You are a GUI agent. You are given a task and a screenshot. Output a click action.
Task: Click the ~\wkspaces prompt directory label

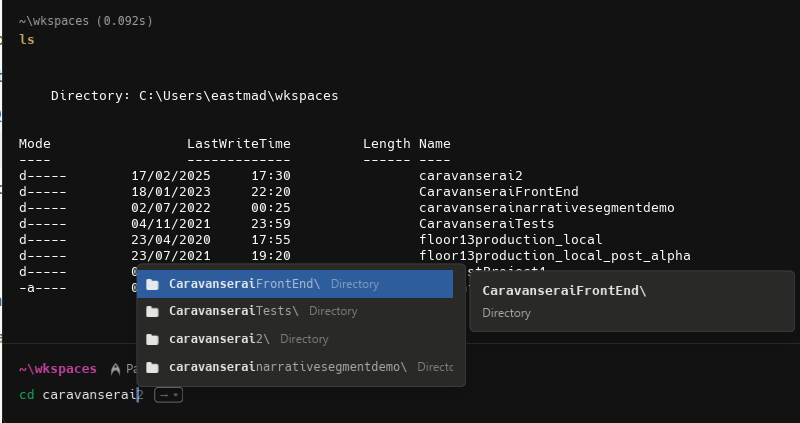click(x=58, y=369)
